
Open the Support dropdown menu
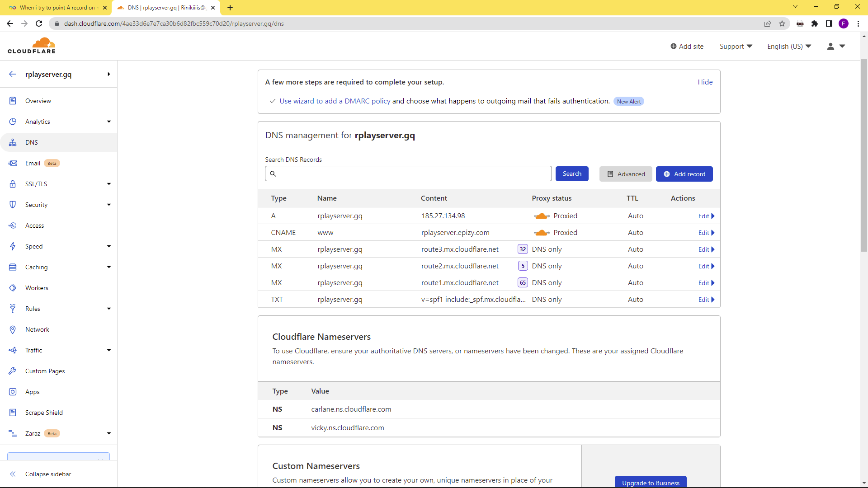(x=736, y=46)
